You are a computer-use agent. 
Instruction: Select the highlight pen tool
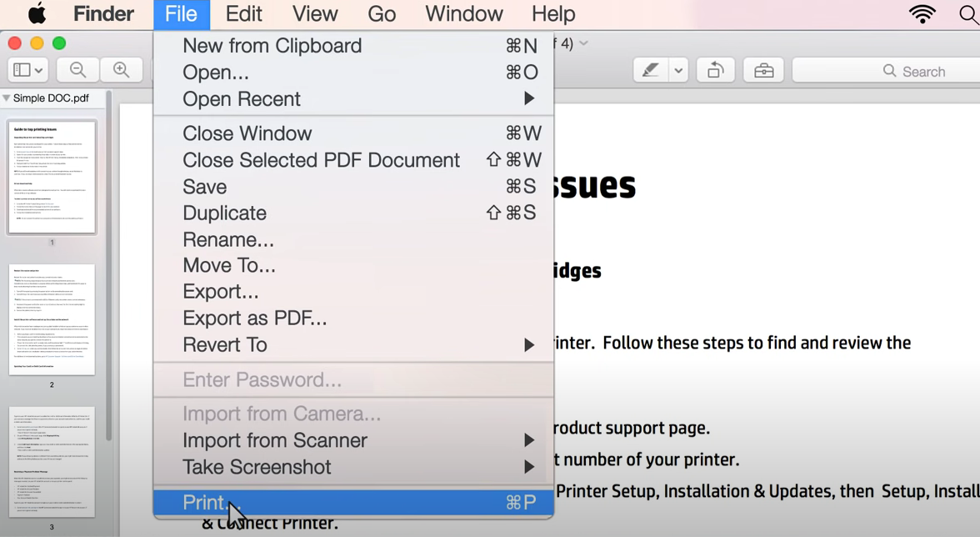[x=651, y=71]
